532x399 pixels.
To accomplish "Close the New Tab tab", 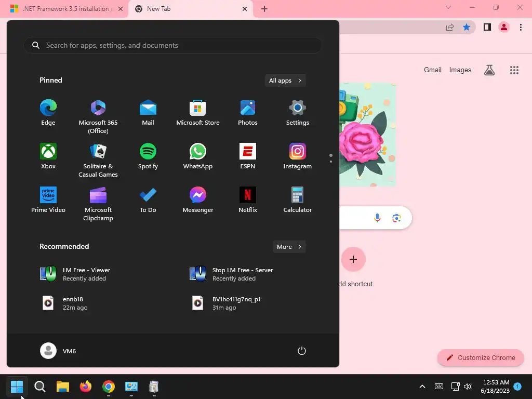I will (x=245, y=9).
